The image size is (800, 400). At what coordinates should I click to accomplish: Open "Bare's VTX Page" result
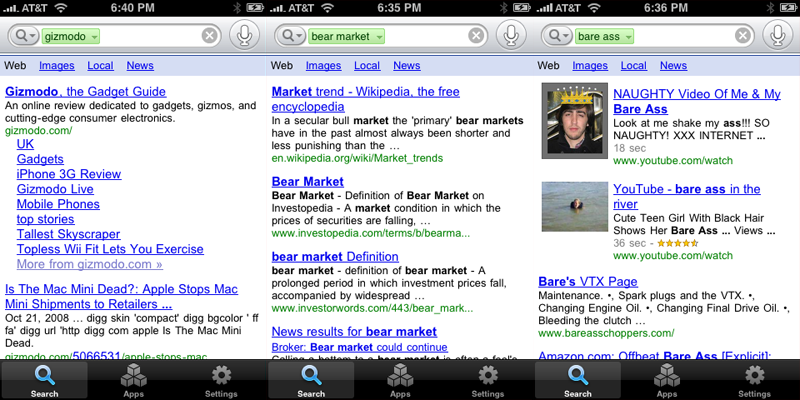coord(588,282)
